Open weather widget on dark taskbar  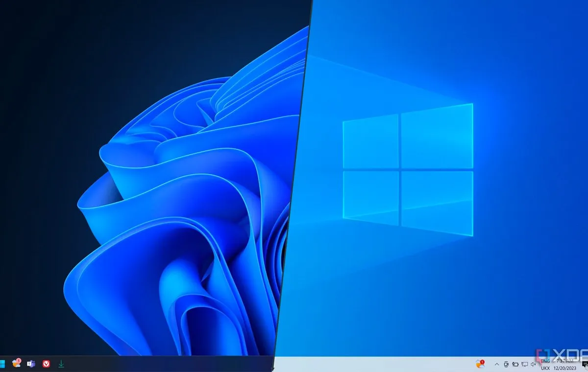pos(16,363)
